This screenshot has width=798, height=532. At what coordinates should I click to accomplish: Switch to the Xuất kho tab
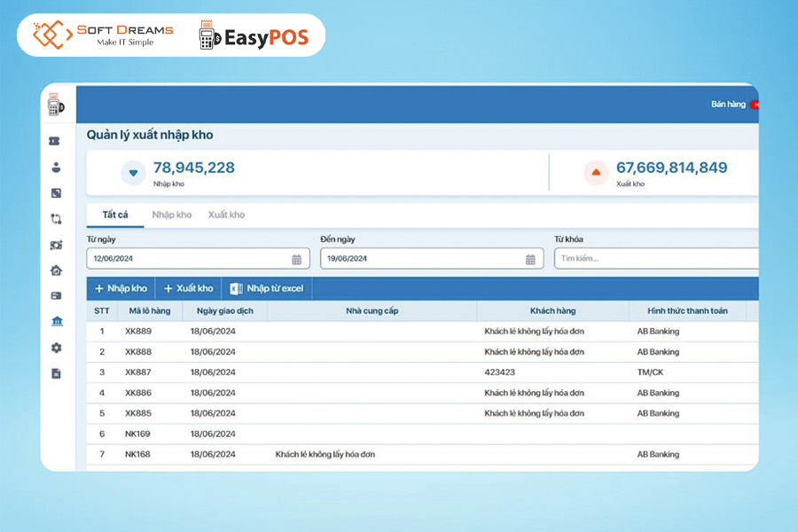[x=226, y=214]
